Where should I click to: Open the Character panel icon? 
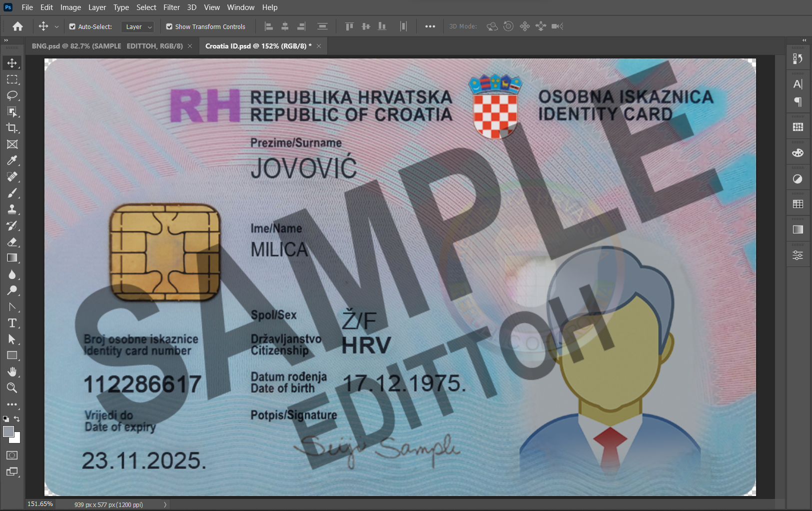798,84
